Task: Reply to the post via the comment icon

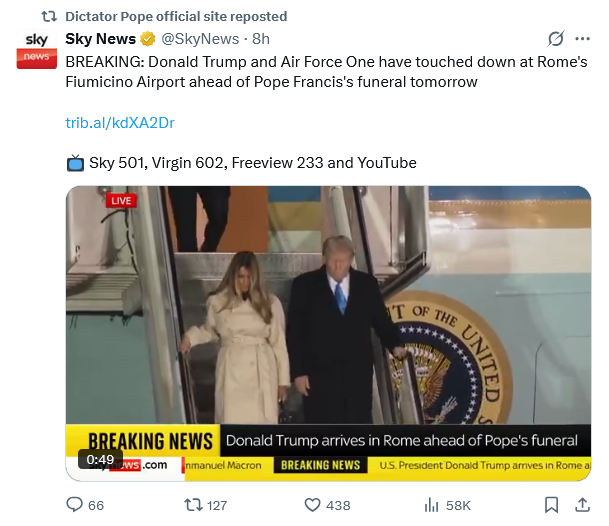Action: 74,505
